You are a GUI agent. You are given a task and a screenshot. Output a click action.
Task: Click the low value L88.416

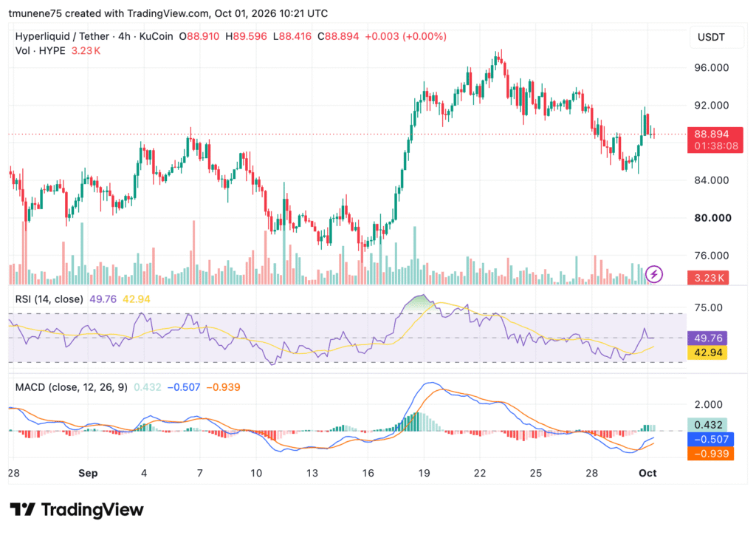[x=292, y=36]
